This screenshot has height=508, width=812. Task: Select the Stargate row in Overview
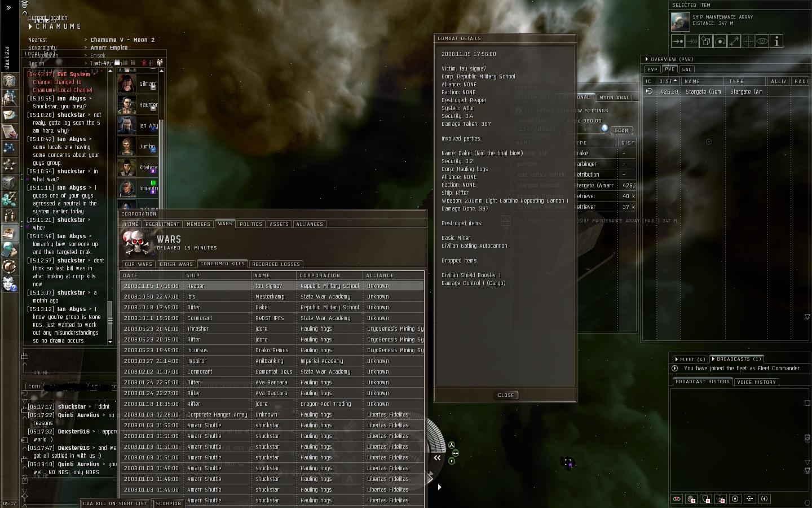(x=726, y=91)
